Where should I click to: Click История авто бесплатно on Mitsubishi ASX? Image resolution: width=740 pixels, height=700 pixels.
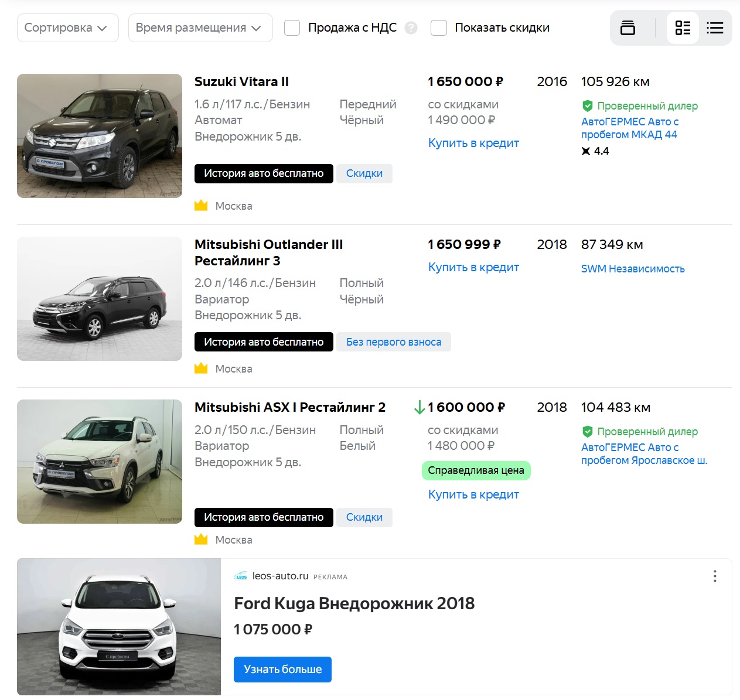264,517
